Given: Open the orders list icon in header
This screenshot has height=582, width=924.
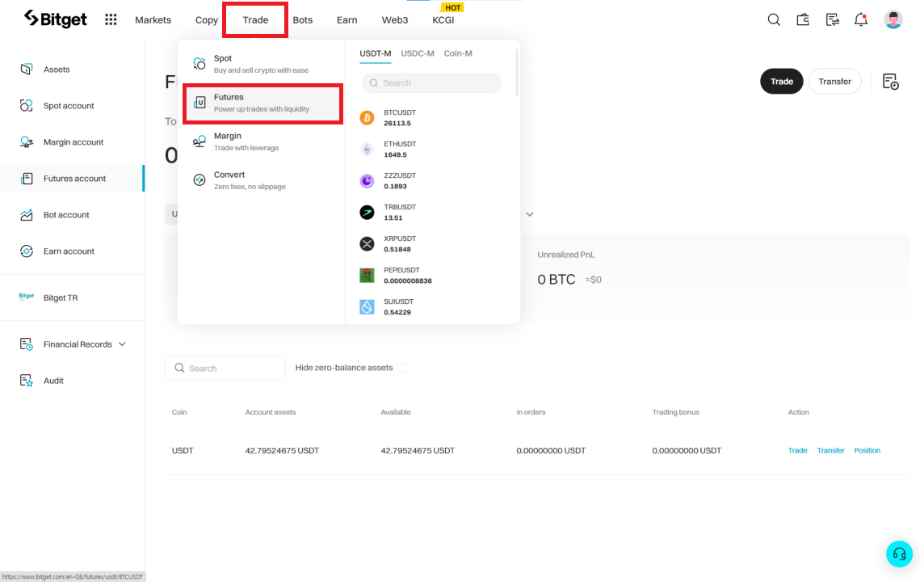Looking at the screenshot, I should (832, 19).
